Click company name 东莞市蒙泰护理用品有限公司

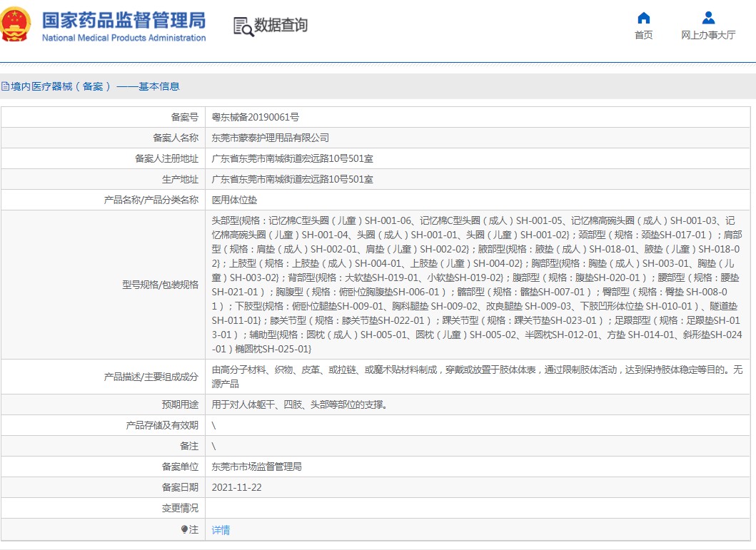click(x=271, y=138)
